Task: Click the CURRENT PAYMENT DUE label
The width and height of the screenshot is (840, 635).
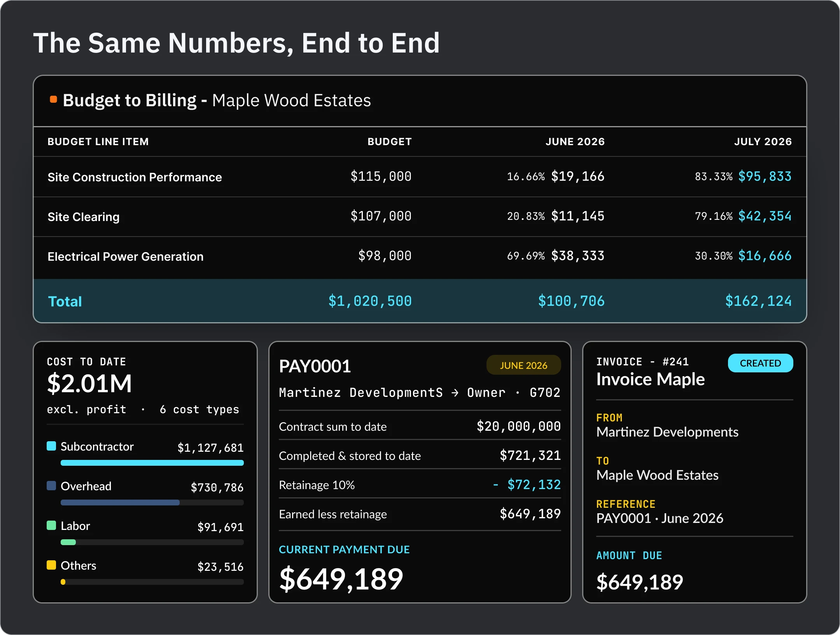Action: 344,549
